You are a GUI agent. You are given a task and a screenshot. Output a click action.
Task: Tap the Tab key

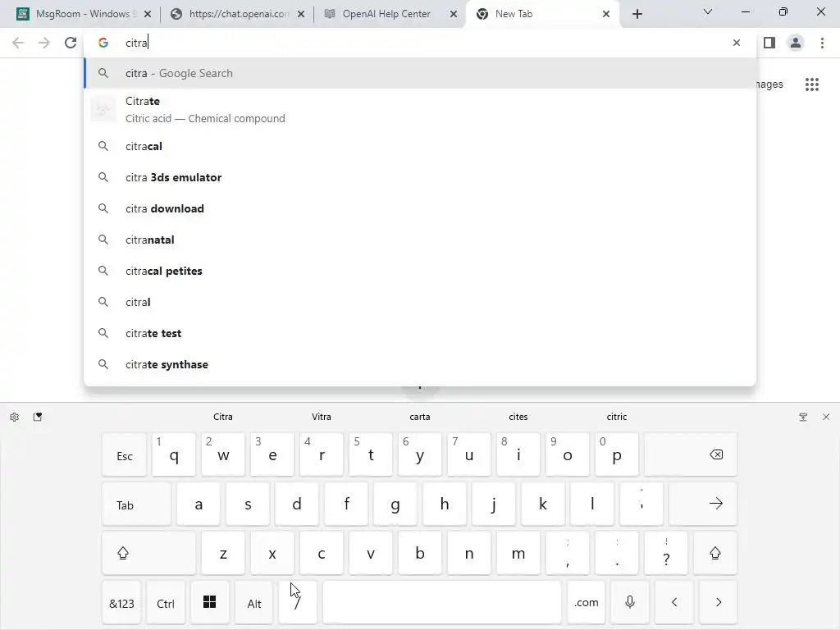(137, 504)
